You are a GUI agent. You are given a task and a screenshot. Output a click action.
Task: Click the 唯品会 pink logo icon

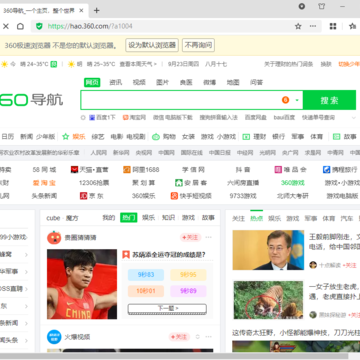point(278,170)
